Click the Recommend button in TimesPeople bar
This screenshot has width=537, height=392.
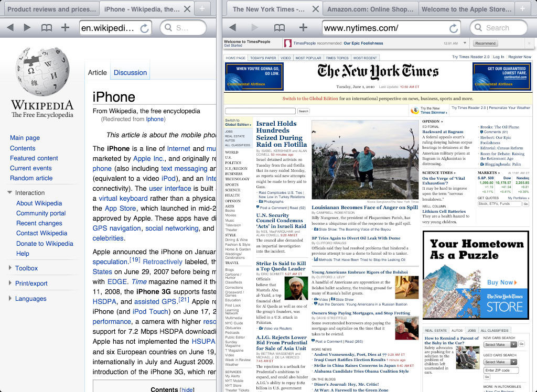tap(485, 43)
